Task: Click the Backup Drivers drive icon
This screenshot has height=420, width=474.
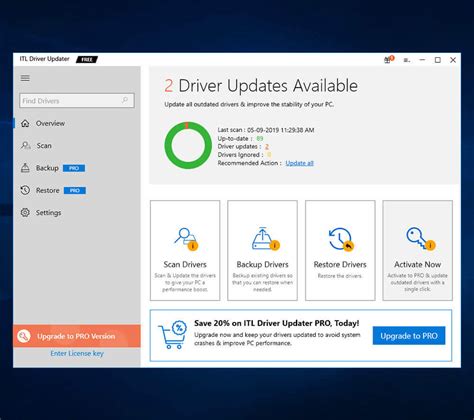Action: click(265, 238)
